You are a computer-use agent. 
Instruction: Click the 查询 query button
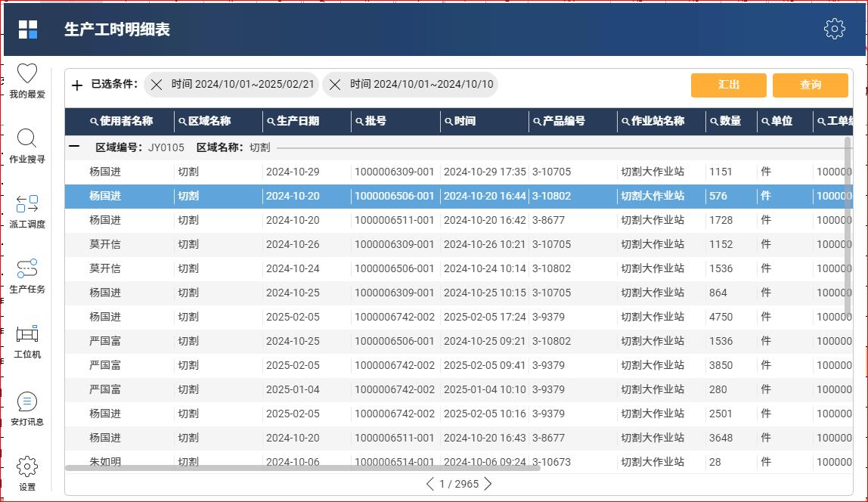coord(810,85)
